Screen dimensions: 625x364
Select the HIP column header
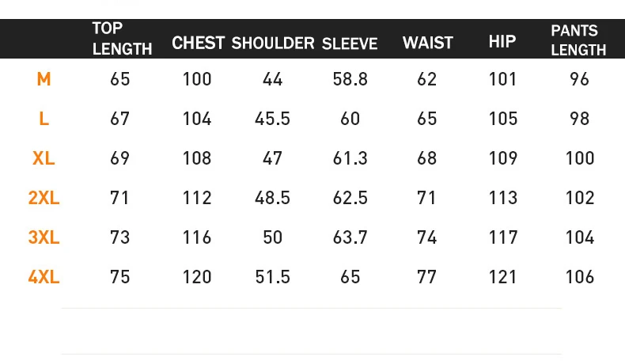point(502,41)
